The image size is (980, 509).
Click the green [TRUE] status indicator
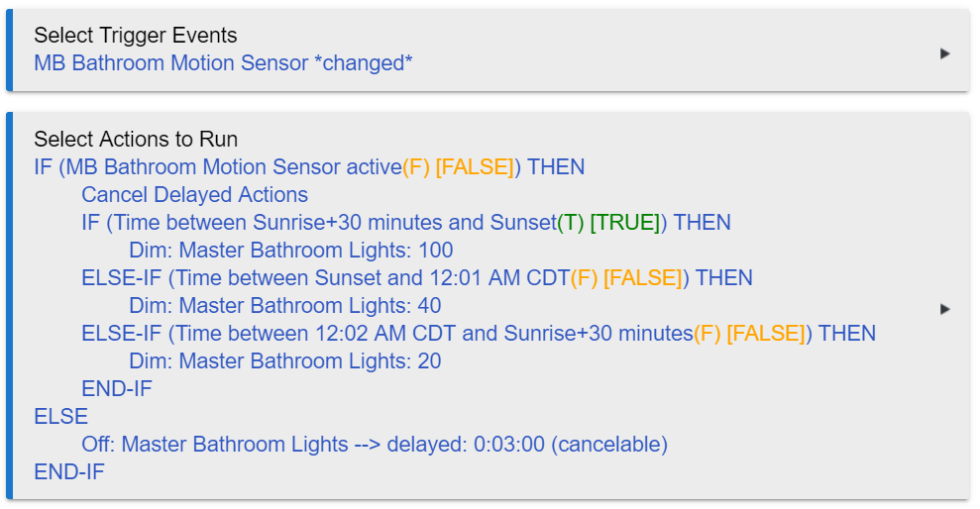[x=624, y=223]
